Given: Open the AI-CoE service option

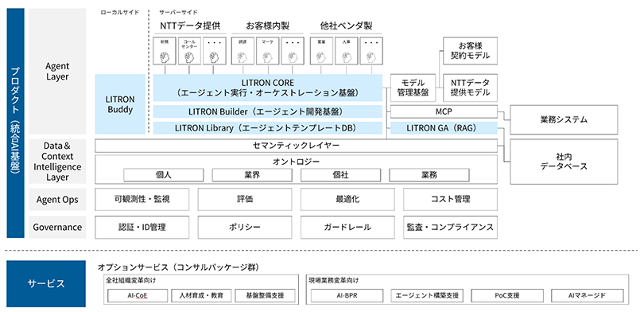Looking at the screenshot, I should tap(138, 295).
